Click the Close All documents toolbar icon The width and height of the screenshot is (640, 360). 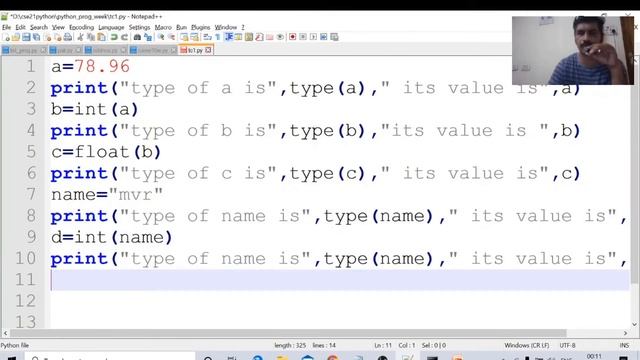pyautogui.click(x=58, y=37)
